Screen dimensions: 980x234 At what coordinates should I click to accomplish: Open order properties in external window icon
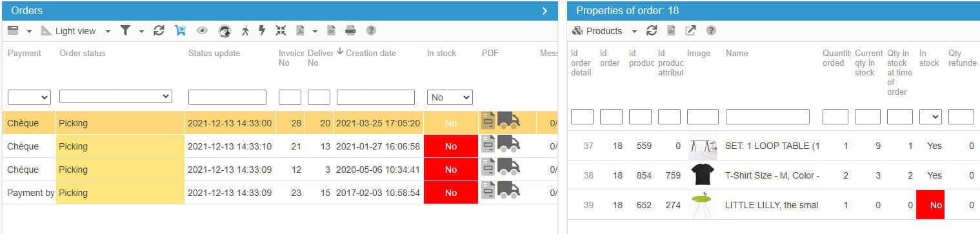(x=690, y=30)
